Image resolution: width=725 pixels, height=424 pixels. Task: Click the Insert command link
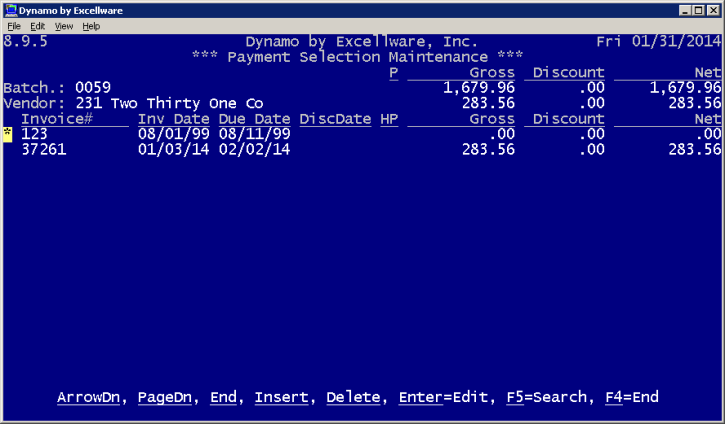tap(282, 397)
